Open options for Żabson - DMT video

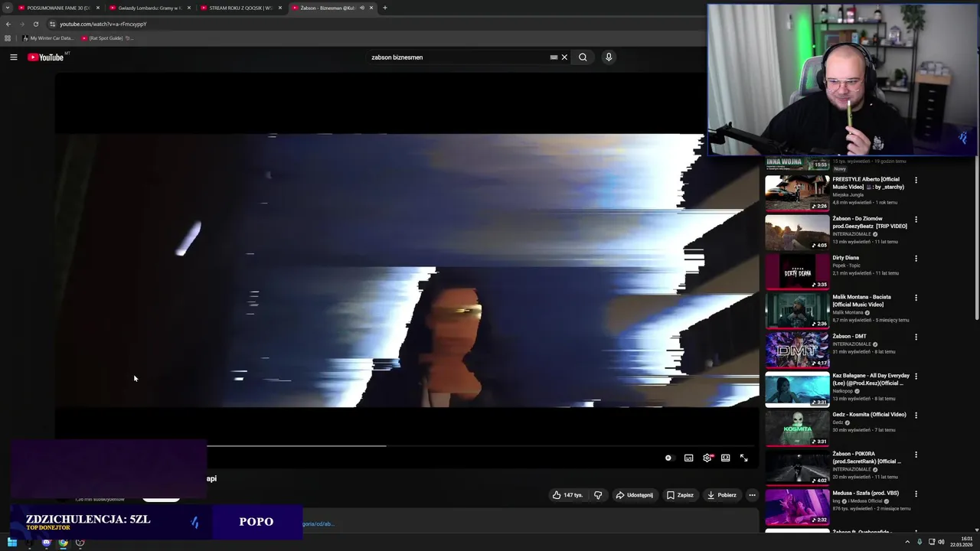(916, 337)
